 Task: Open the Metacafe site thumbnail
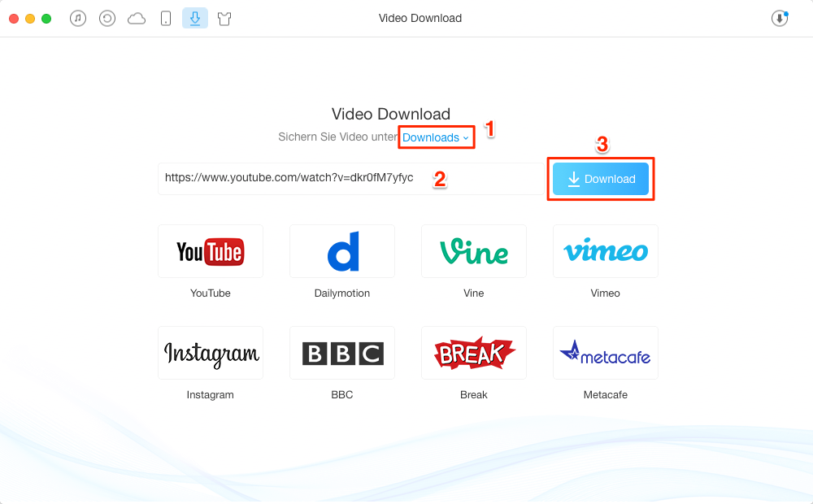coord(606,353)
